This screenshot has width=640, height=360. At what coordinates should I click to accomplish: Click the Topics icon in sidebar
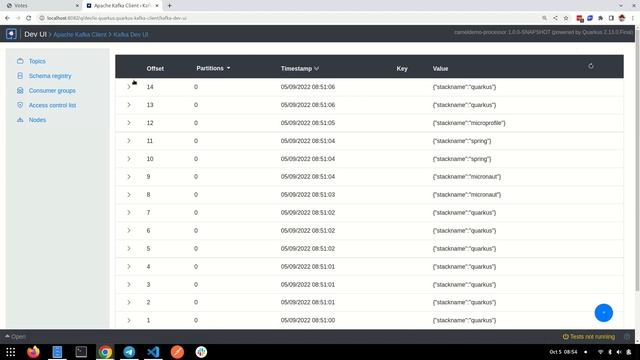tap(20, 61)
